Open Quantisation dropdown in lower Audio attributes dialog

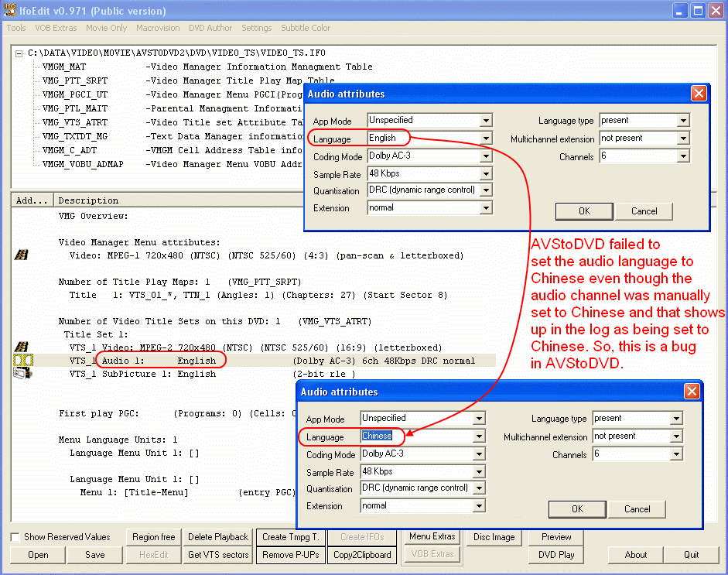[x=479, y=488]
